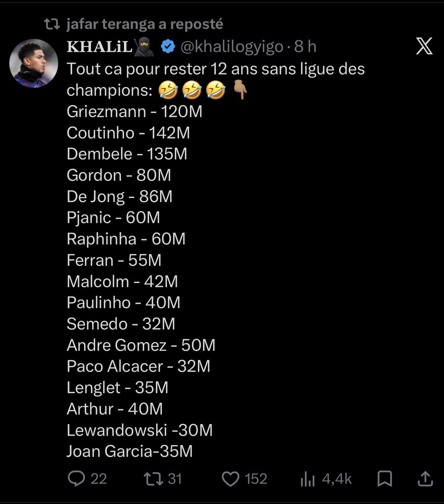444x504 pixels.
Task: Open the @khalilogyigo handle
Action: [x=232, y=47]
